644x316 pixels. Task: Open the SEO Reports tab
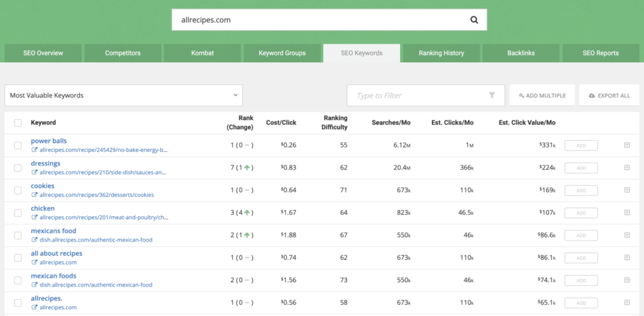601,53
